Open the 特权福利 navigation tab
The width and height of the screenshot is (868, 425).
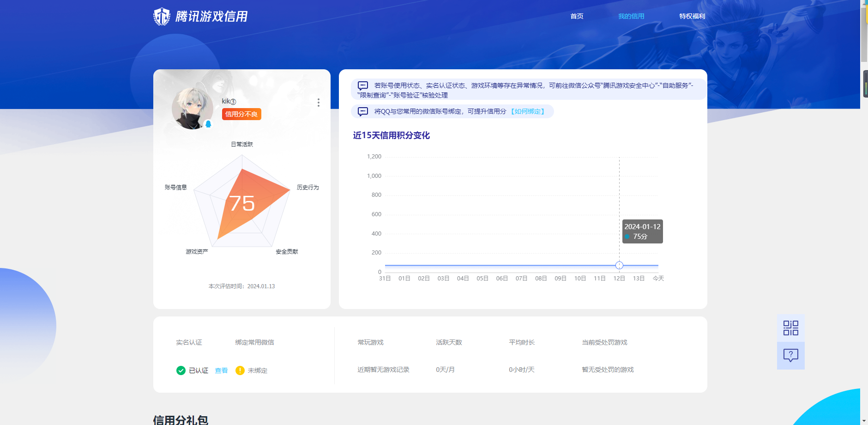692,16
